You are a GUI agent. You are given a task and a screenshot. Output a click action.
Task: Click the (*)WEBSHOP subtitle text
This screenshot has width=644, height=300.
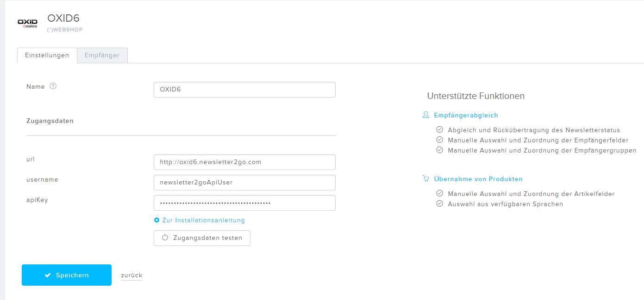click(x=65, y=30)
